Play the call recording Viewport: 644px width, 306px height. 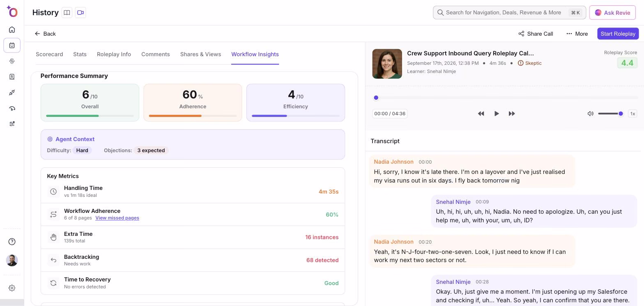point(496,114)
